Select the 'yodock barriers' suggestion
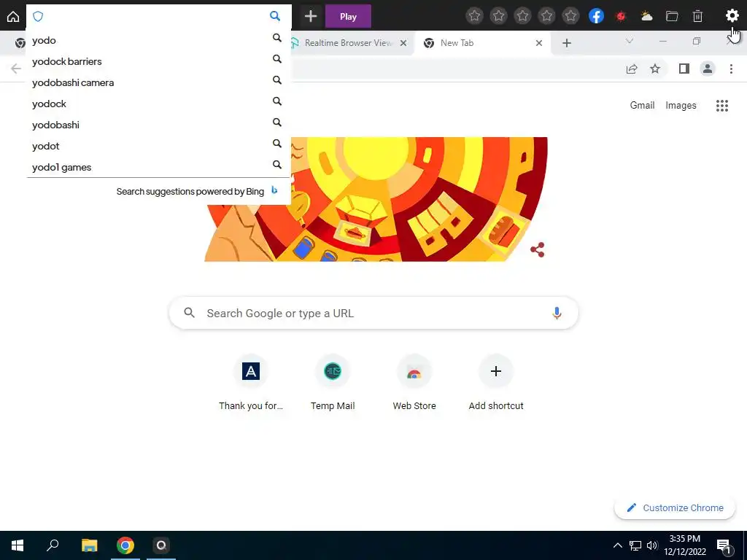The height and width of the screenshot is (560, 747). (x=158, y=61)
